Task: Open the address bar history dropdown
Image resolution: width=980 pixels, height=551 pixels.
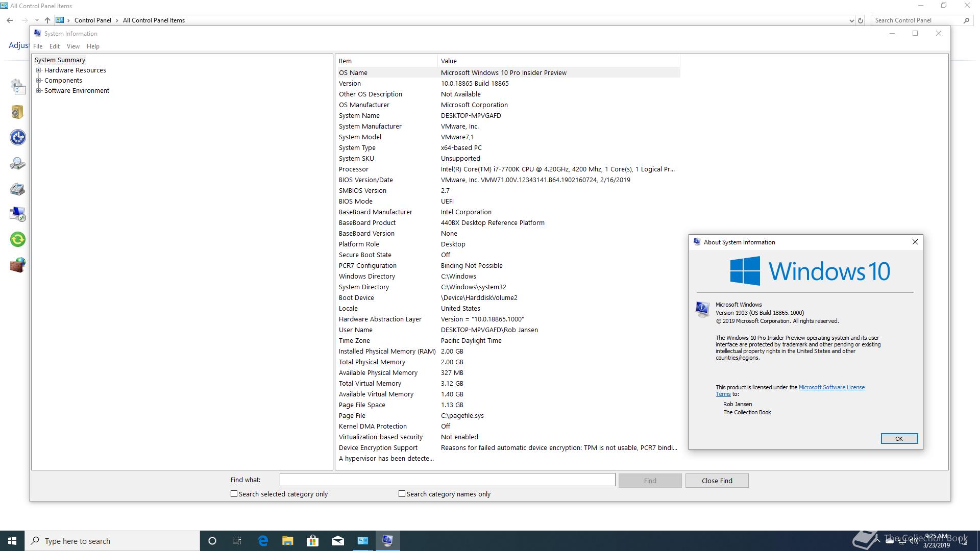Action: coord(851,20)
